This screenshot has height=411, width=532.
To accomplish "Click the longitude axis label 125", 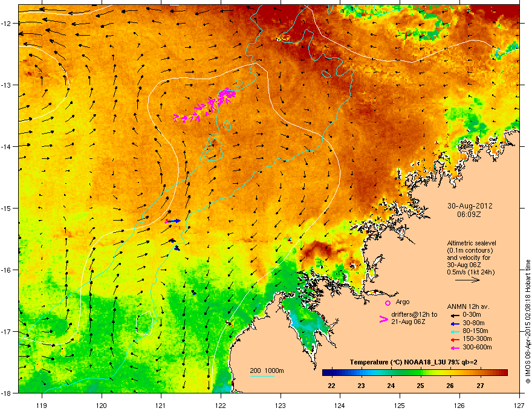I will pos(400,405).
